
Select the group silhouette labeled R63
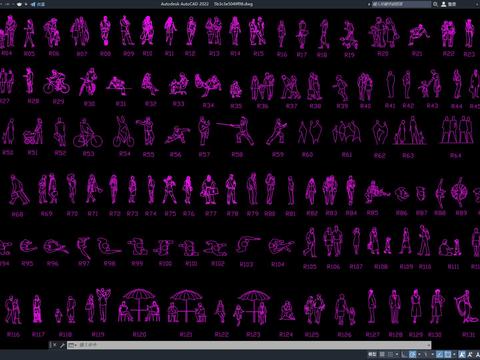point(410,131)
